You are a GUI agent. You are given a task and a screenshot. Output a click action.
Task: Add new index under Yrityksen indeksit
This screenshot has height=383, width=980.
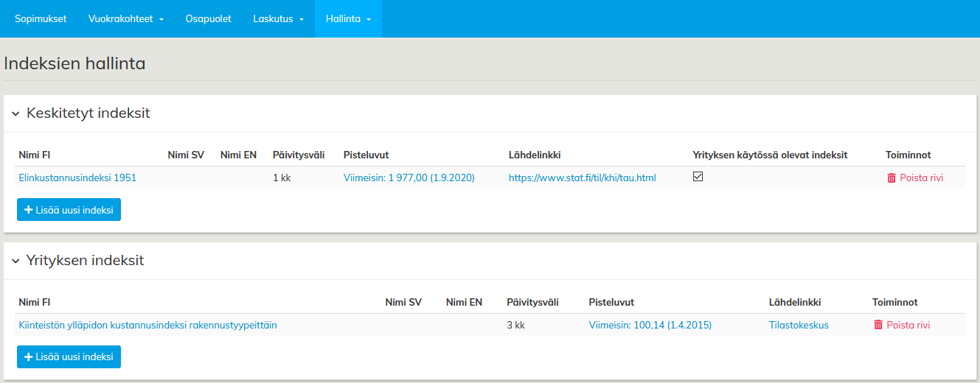[x=69, y=356]
